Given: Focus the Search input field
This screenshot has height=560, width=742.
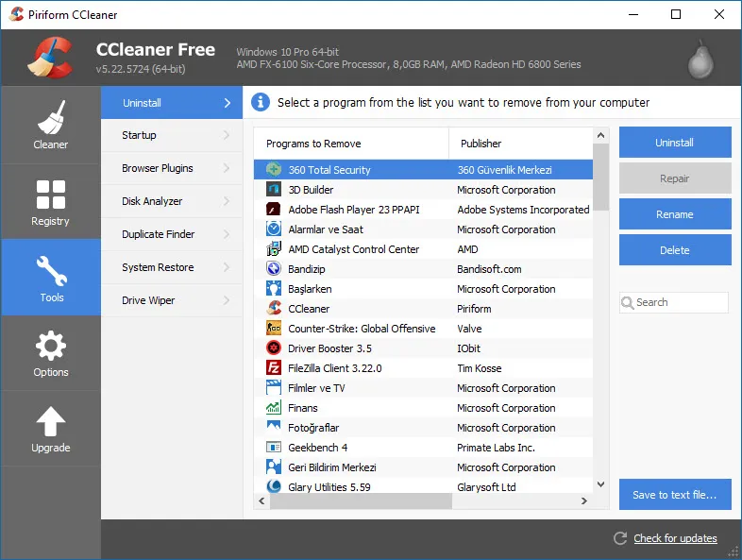Looking at the screenshot, I should tap(674, 302).
